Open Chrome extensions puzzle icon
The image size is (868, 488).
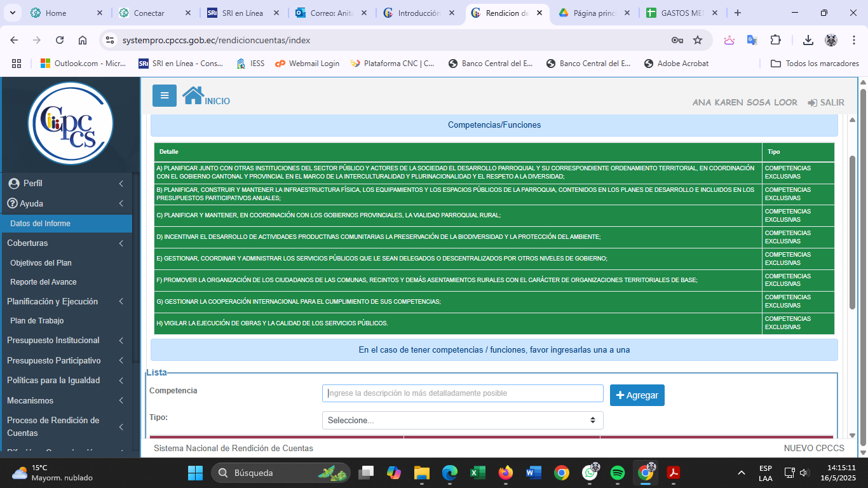pyautogui.click(x=775, y=40)
